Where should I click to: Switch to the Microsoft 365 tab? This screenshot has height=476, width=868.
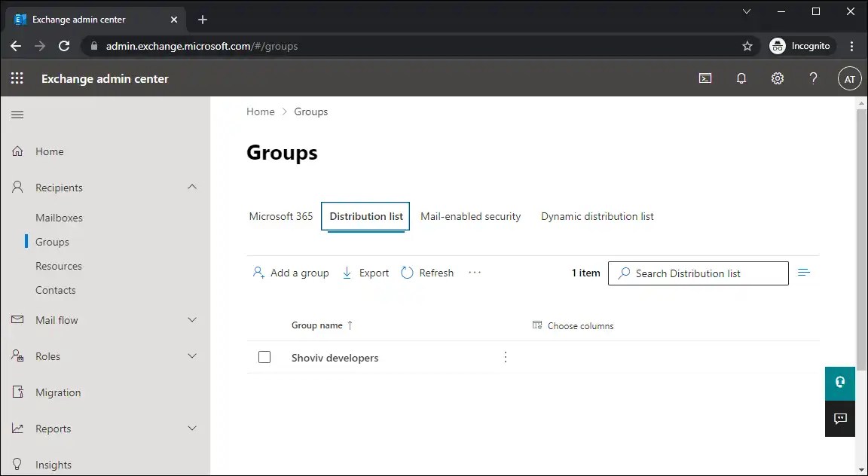pyautogui.click(x=280, y=216)
